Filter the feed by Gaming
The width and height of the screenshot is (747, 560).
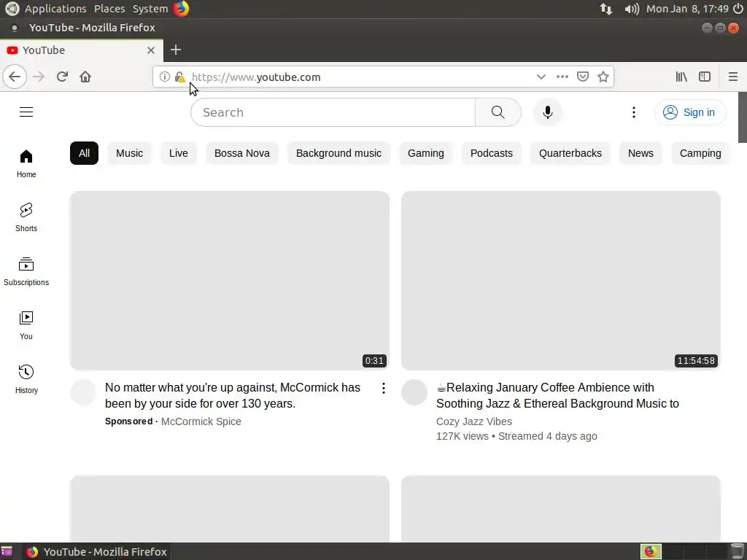pyautogui.click(x=426, y=153)
